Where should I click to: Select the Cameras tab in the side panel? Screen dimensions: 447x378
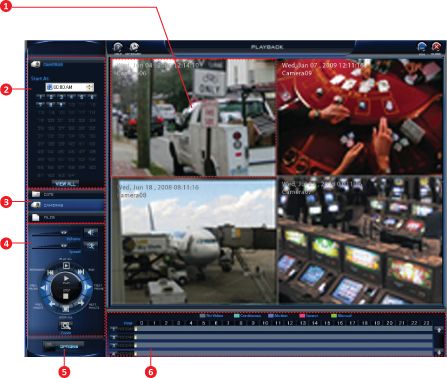tap(66, 205)
